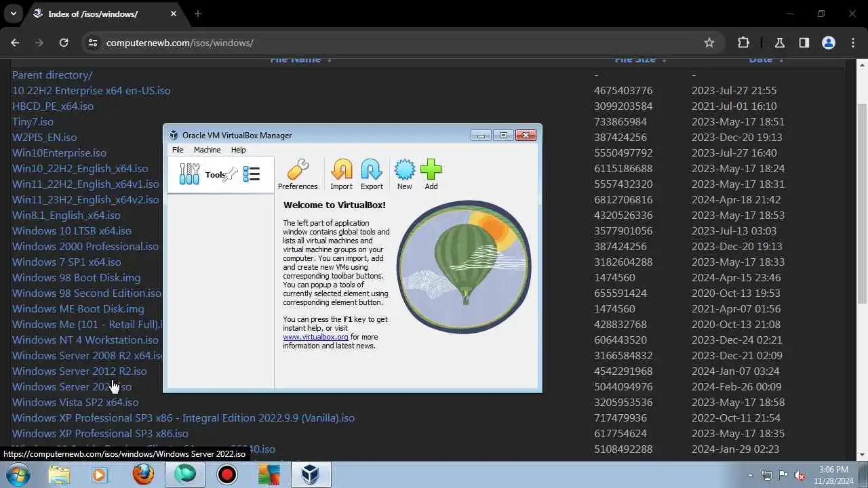Bookmark this page with the star

tap(709, 43)
